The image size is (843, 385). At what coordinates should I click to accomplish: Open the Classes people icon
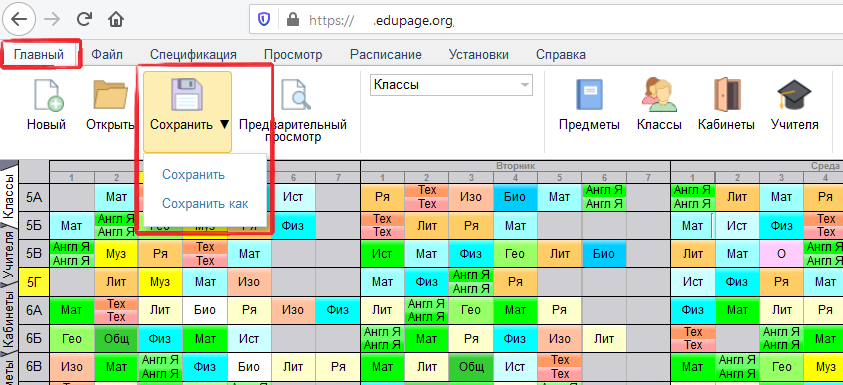point(659,95)
